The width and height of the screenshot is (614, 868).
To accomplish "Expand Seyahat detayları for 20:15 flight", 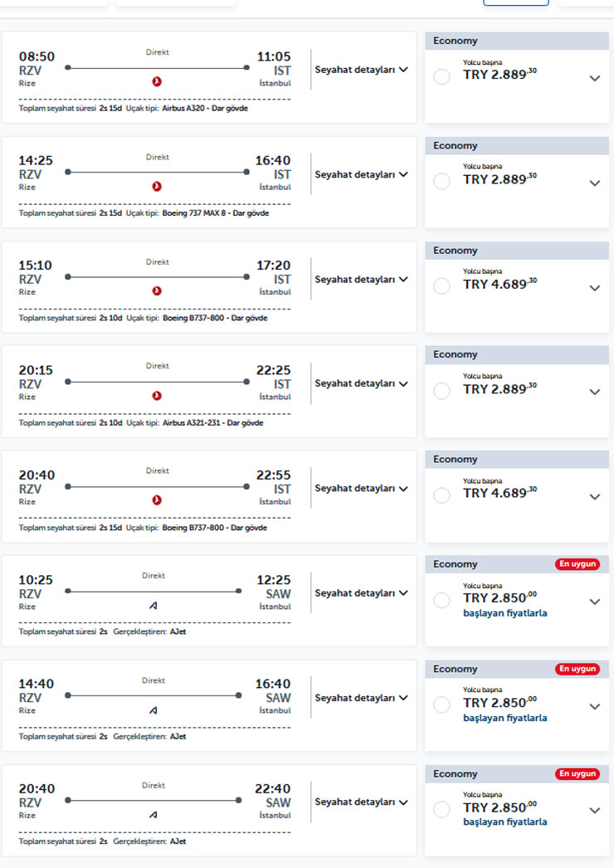I will [361, 383].
